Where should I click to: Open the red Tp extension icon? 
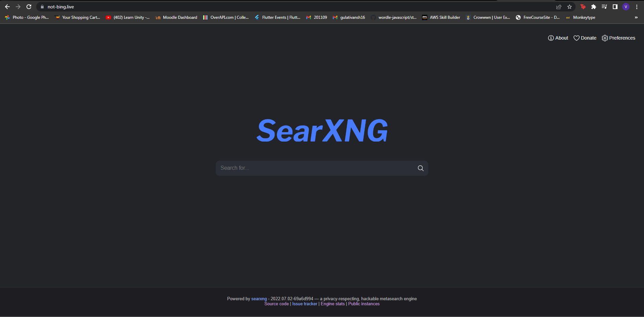[583, 7]
